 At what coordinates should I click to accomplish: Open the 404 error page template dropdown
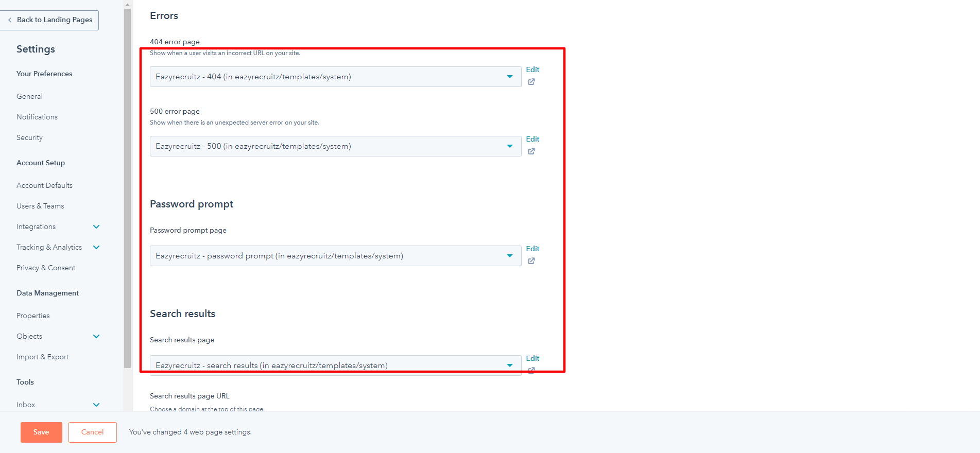[x=335, y=77]
